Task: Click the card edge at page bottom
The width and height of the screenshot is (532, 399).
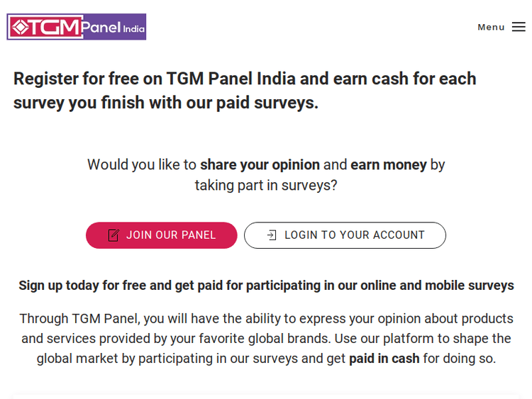Action: [x=266, y=395]
